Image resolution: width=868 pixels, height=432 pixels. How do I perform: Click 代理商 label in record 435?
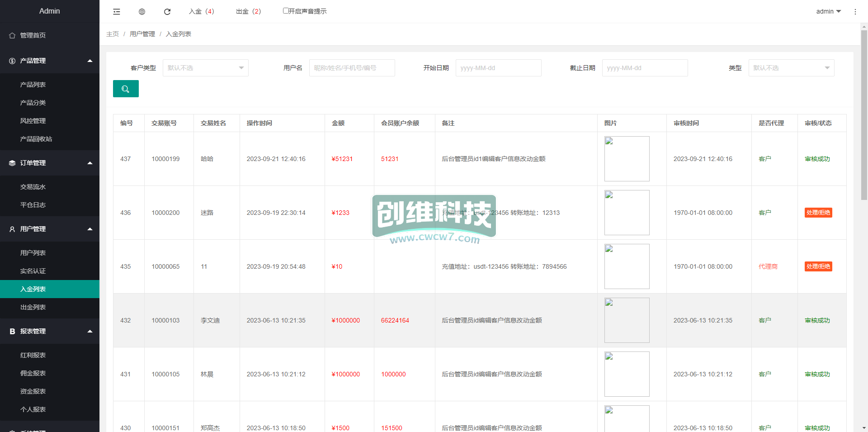pos(768,266)
